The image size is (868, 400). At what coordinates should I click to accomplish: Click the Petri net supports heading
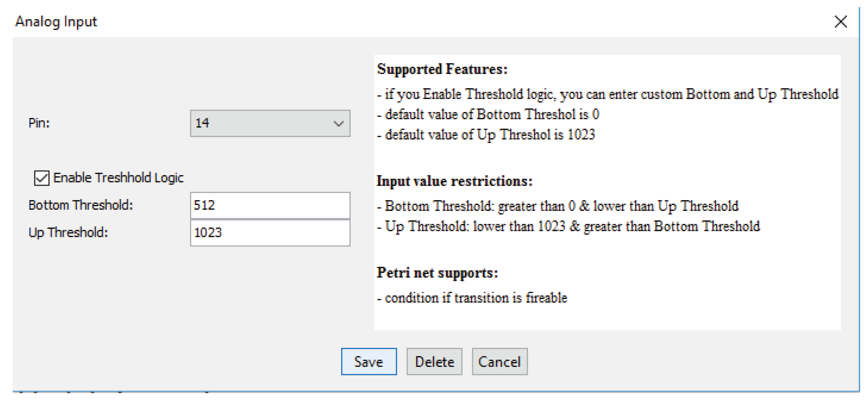pos(437,273)
